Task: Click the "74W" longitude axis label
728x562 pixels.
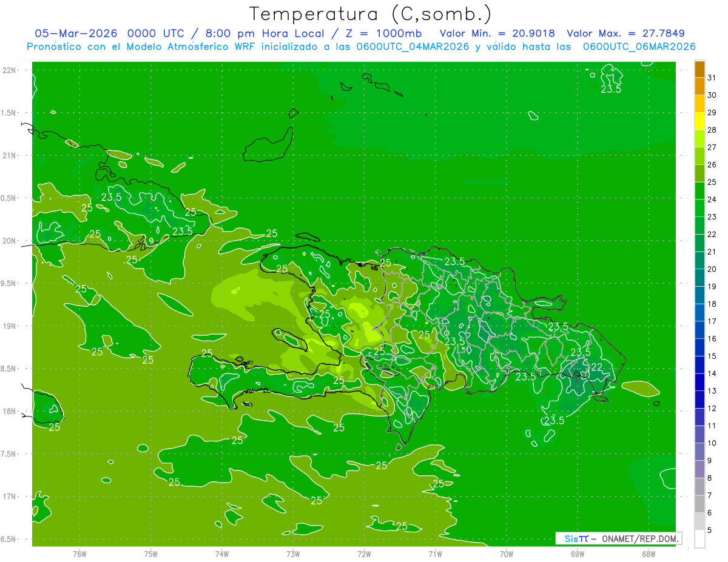Action: 222,555
